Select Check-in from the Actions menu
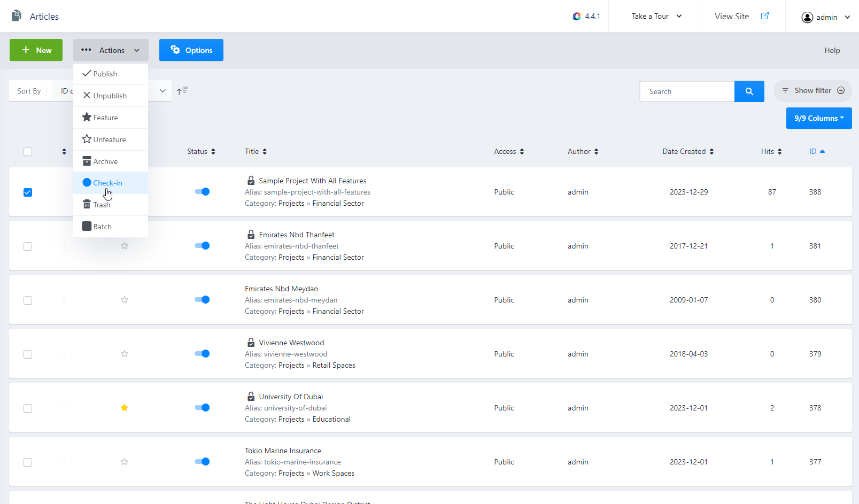This screenshot has width=859, height=504. [x=111, y=183]
